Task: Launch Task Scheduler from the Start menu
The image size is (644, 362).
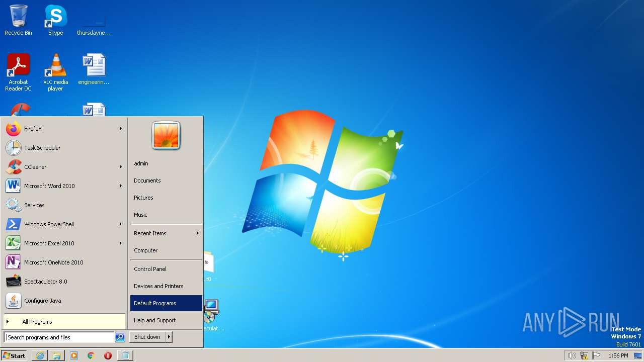Action: click(64, 148)
